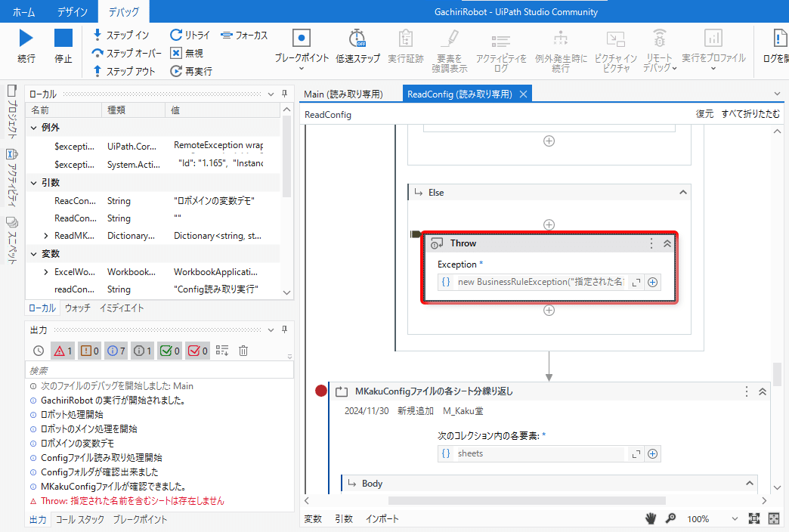Click the Throw Exception expression field
The width and height of the screenshot is (789, 532).
click(x=540, y=283)
